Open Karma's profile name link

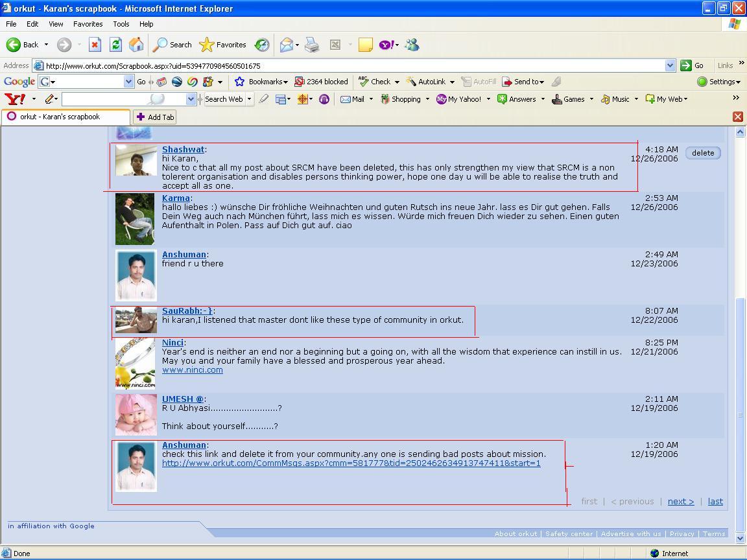click(176, 198)
